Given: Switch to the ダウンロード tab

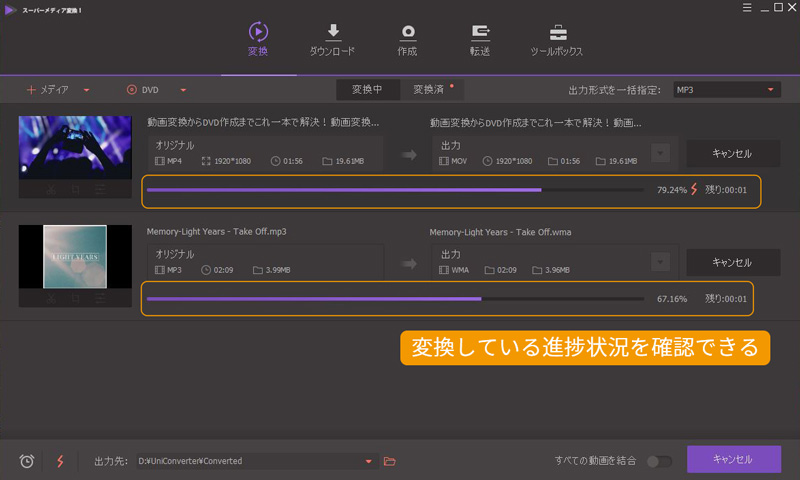Looking at the screenshot, I should click(x=332, y=39).
